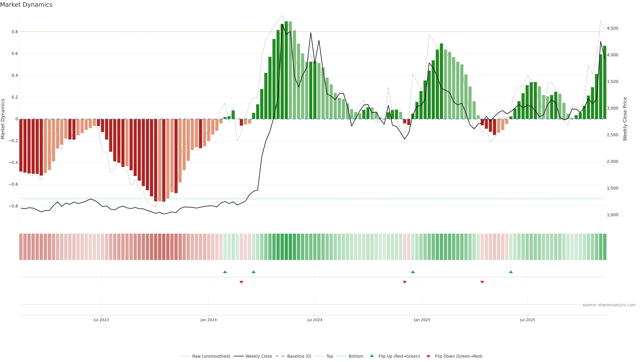Viewport: 644px width, 362px height.
Task: Click the Jan 2024 x-axis label
Action: [208, 320]
